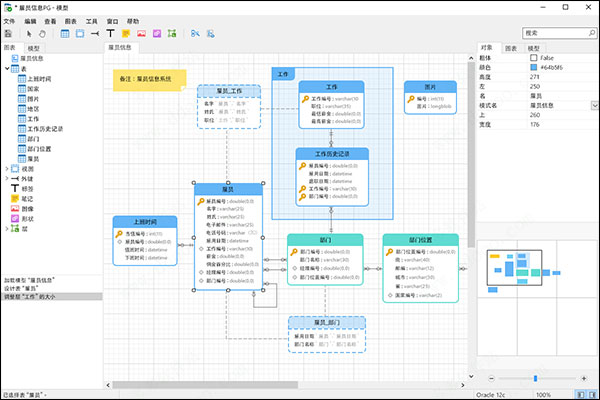
Task: Click the scissors toolbar icon
Action: 195,34
